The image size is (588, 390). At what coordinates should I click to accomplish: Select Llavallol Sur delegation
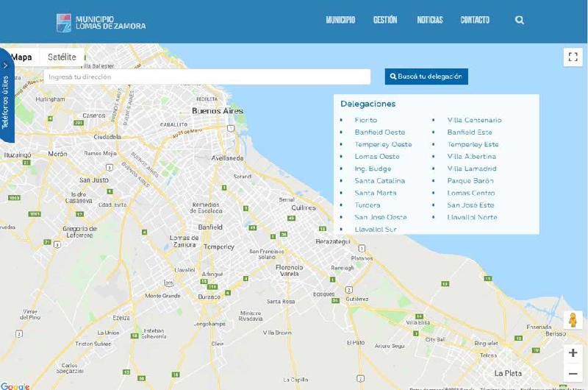375,229
